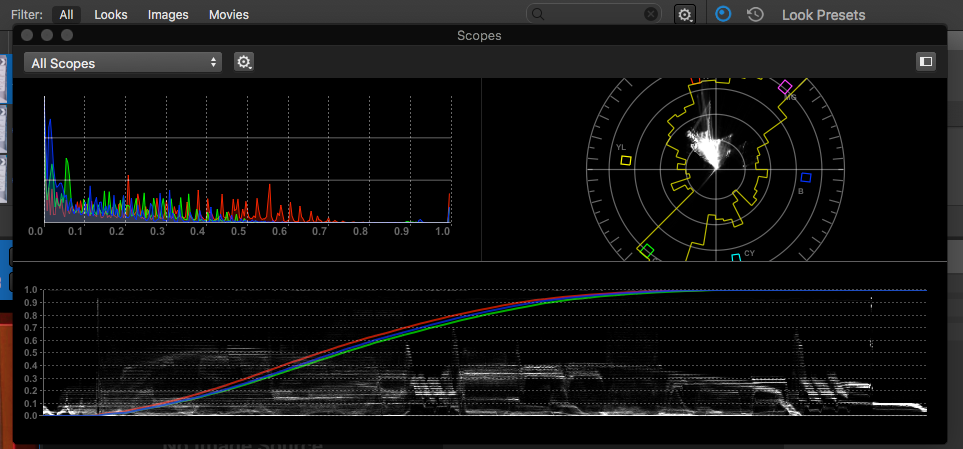Click the Scopes window title bar
The height and width of the screenshot is (449, 963).
click(x=479, y=35)
